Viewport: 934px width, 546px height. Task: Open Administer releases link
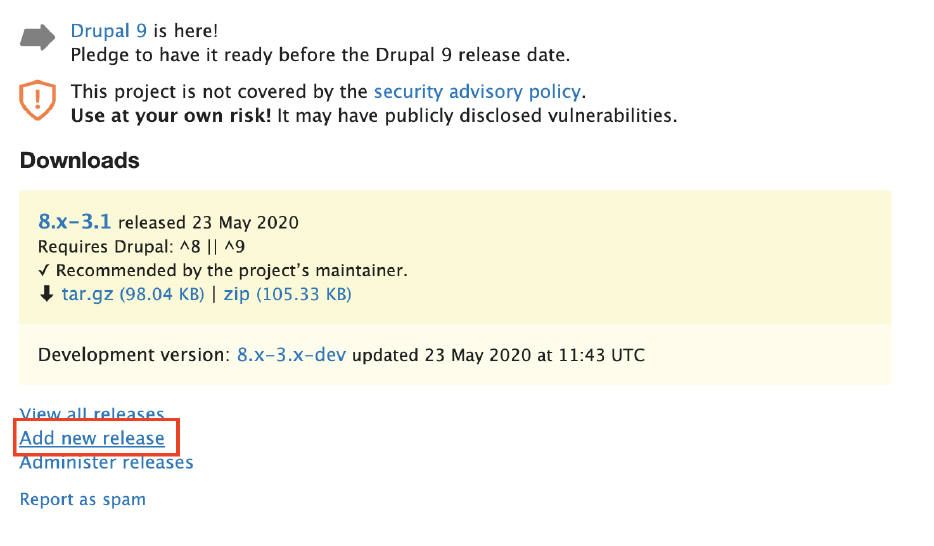click(x=107, y=462)
